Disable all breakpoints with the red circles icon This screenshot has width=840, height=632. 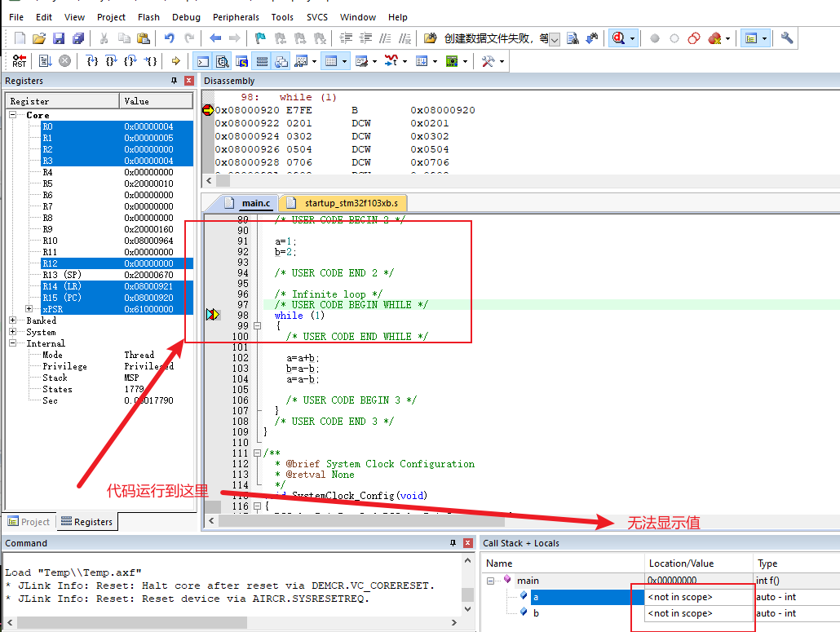coord(694,38)
